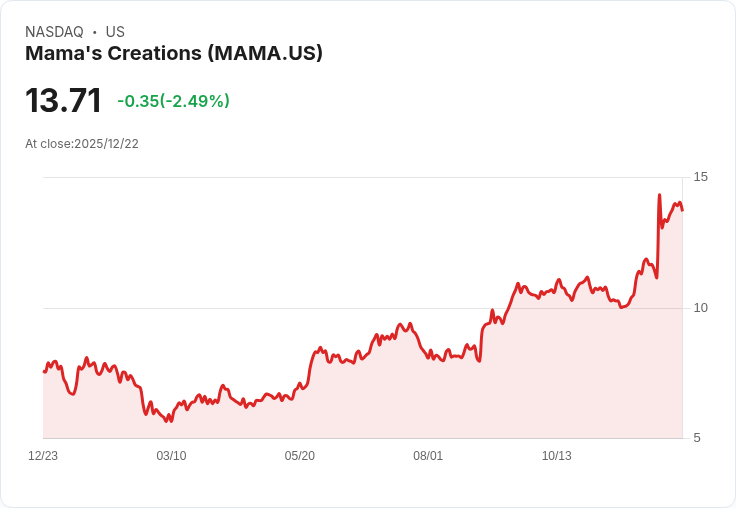Click the dot separator between NASDAQ and US

94,32
